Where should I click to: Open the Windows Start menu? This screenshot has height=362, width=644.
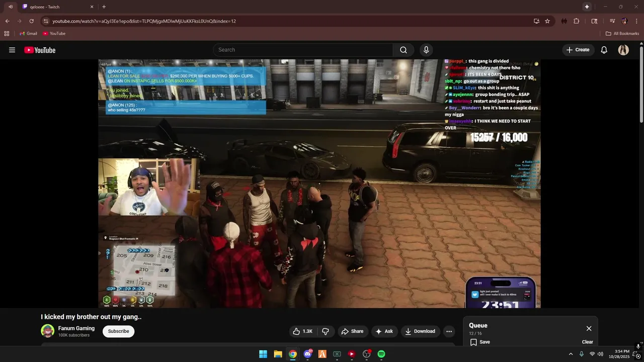pyautogui.click(x=263, y=354)
